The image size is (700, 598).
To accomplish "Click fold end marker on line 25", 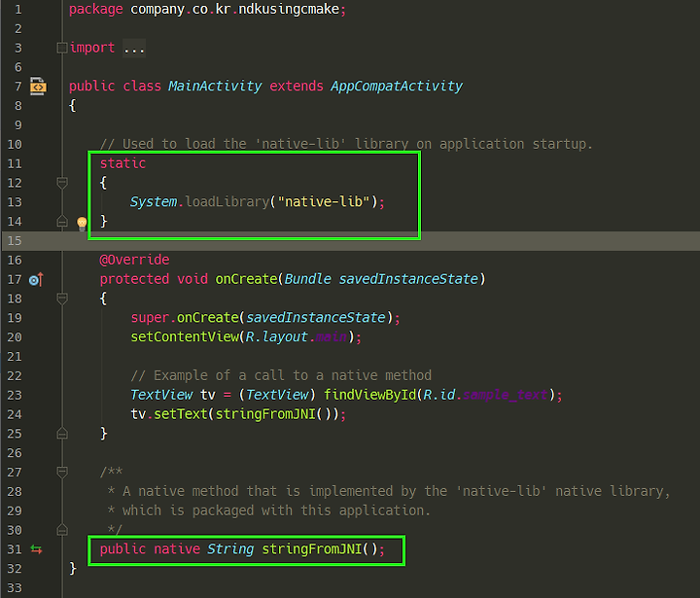I will click(62, 434).
